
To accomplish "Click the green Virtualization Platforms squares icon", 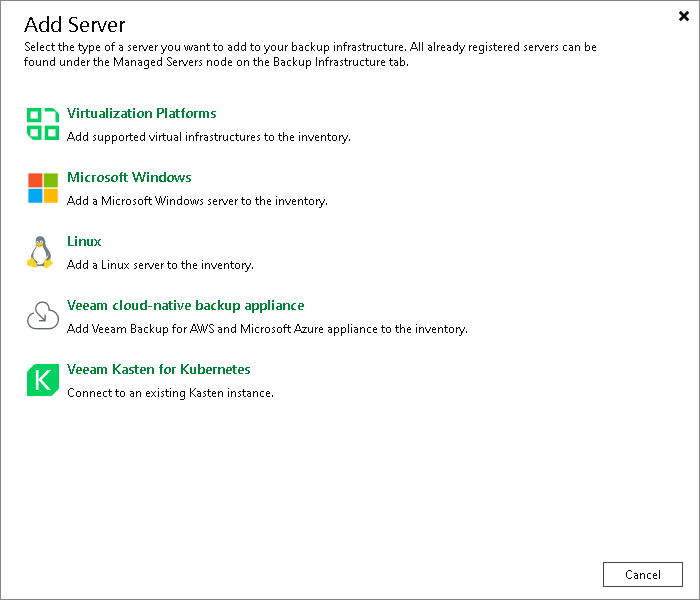I will click(43, 124).
